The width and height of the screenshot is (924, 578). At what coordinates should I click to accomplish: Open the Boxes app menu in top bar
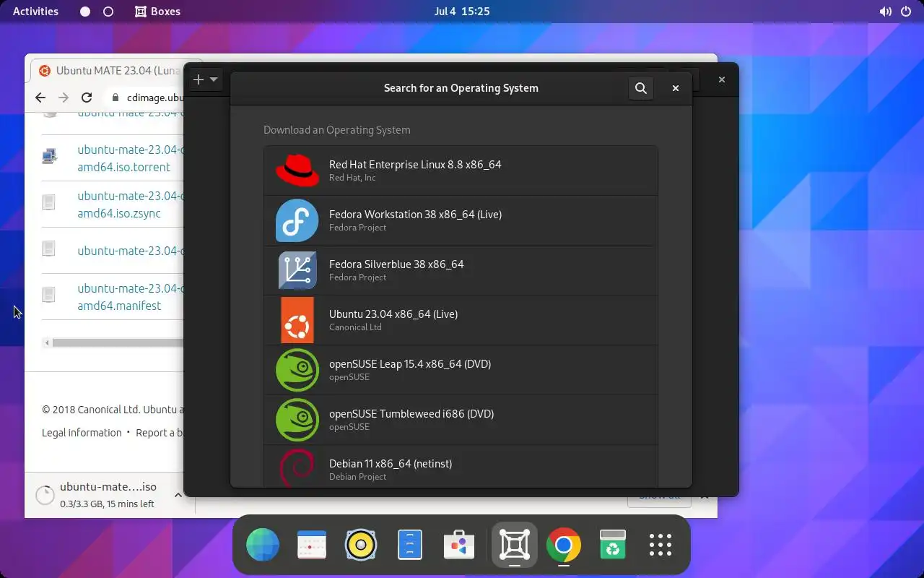(157, 12)
